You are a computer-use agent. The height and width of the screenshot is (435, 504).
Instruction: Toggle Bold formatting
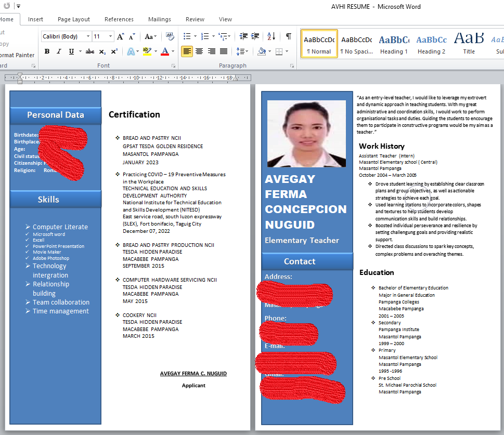point(47,51)
